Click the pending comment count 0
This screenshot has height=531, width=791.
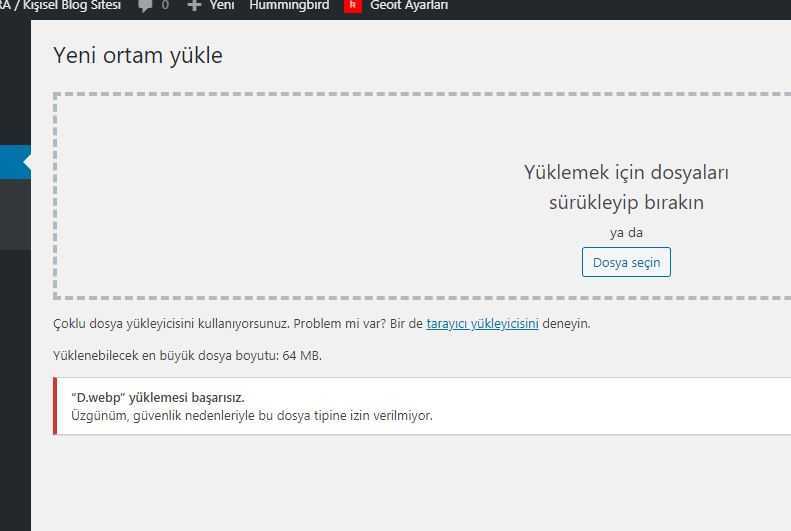click(165, 6)
